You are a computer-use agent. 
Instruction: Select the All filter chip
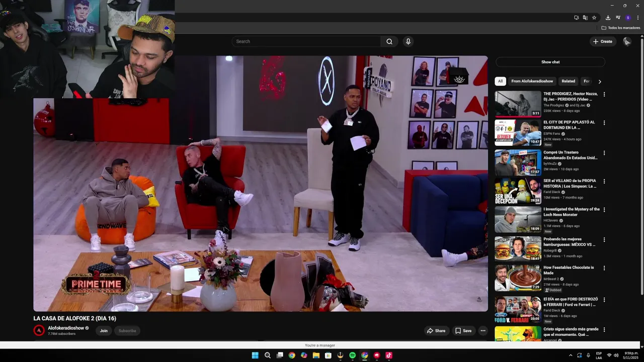point(500,81)
